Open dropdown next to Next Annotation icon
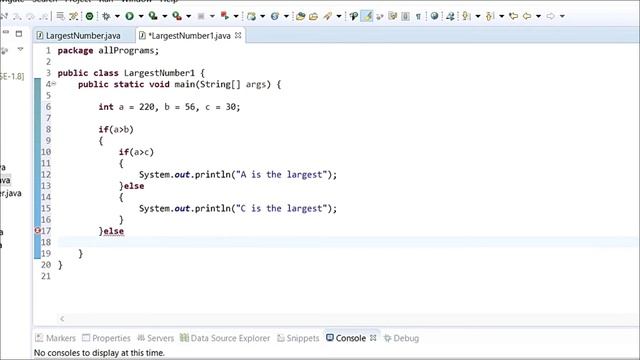 tap(478, 16)
